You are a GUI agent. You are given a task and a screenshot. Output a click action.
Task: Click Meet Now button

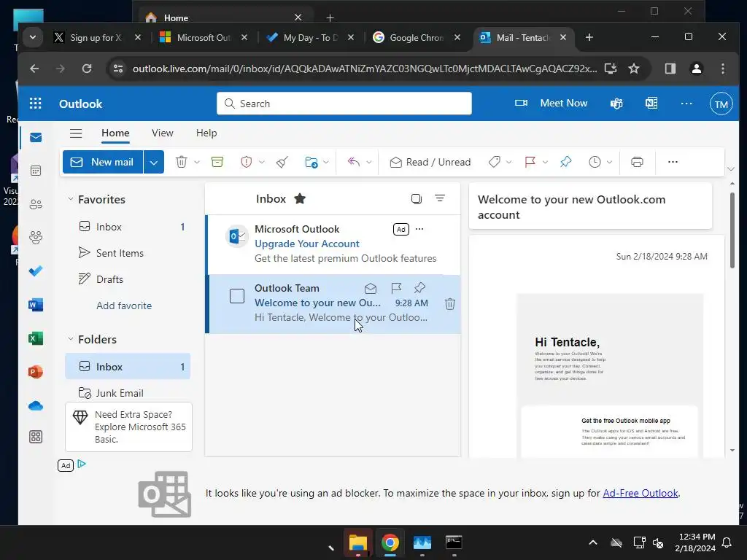(x=551, y=104)
